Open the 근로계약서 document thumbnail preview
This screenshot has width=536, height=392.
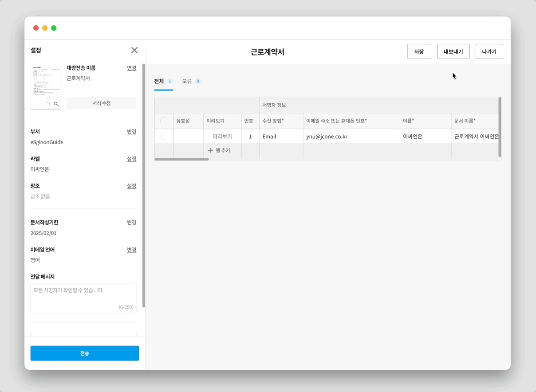(x=45, y=86)
